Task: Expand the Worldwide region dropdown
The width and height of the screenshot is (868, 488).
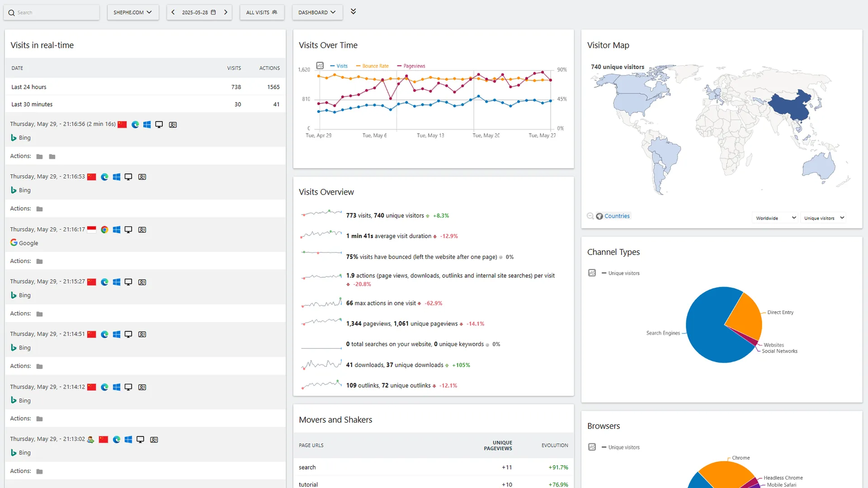Action: pyautogui.click(x=775, y=218)
